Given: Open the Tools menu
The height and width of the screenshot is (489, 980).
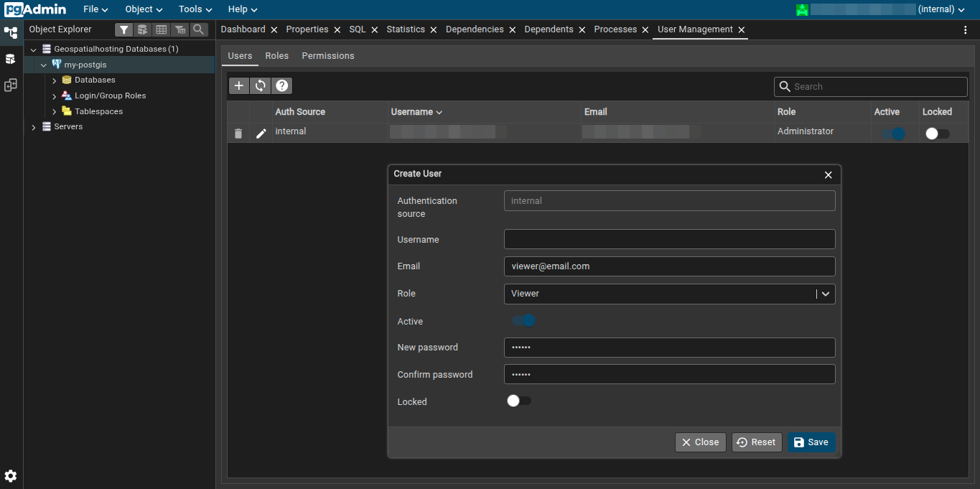Looking at the screenshot, I should tap(195, 9).
